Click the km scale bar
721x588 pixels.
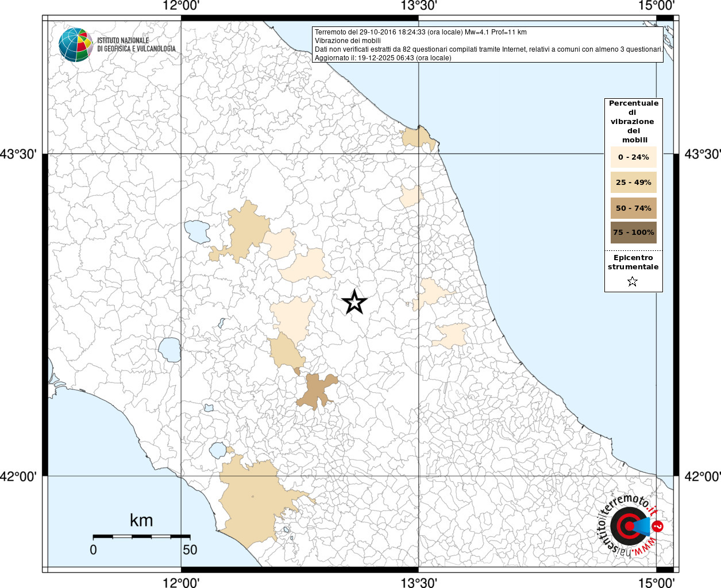[x=141, y=536]
